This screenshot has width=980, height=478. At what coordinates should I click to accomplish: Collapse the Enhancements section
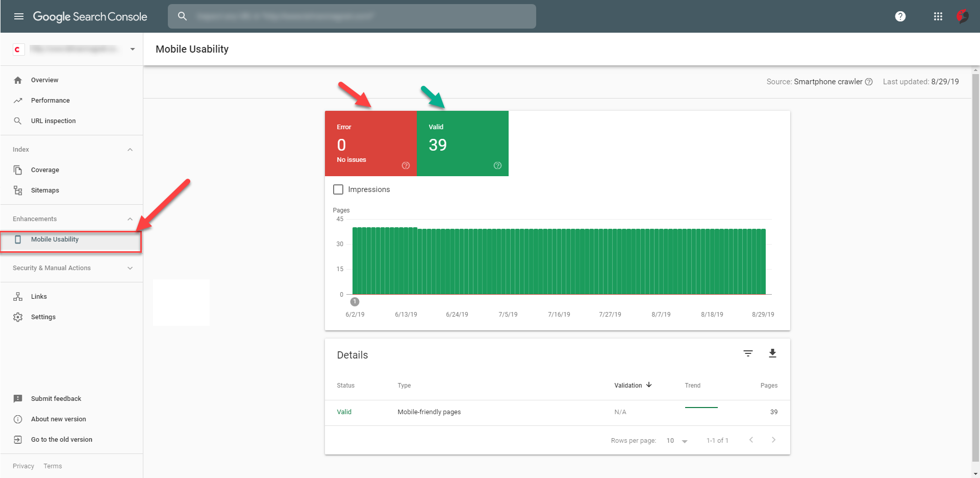(x=130, y=219)
